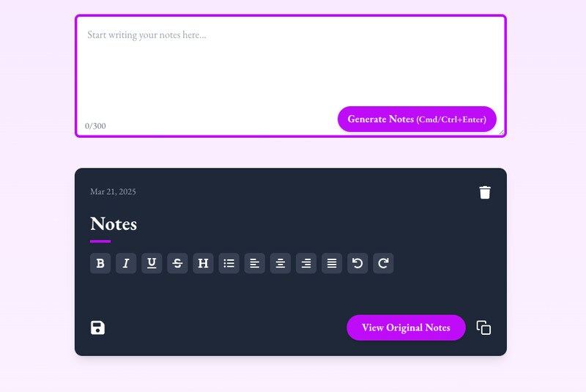Click the Generate Notes button
The height and width of the screenshot is (392, 586).
[417, 119]
